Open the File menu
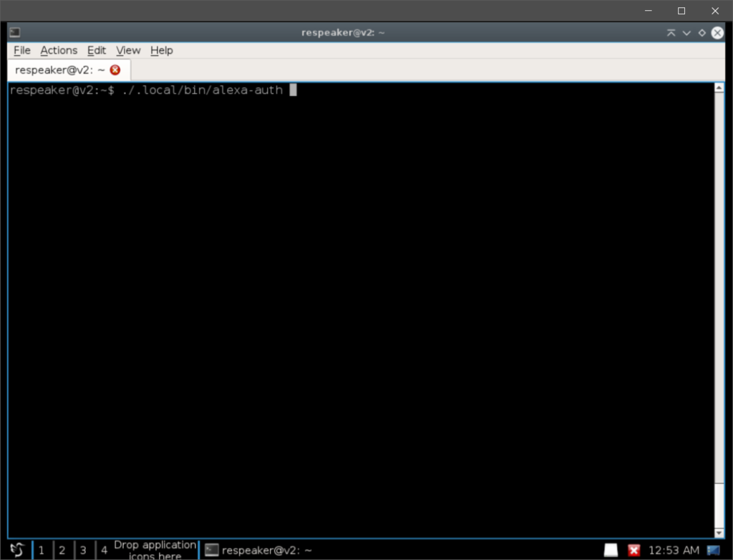Viewport: 733px width, 560px height. click(x=22, y=50)
